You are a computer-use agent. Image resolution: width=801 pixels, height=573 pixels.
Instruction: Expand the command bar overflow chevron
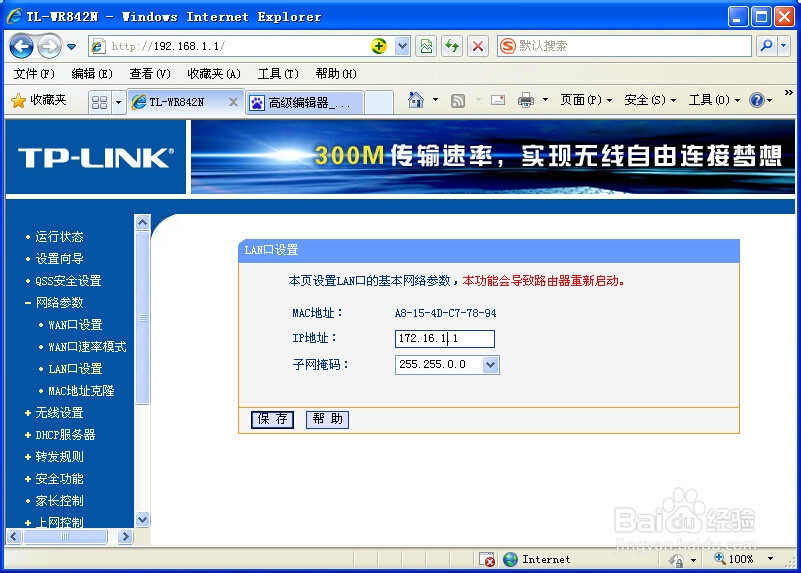coord(788,93)
